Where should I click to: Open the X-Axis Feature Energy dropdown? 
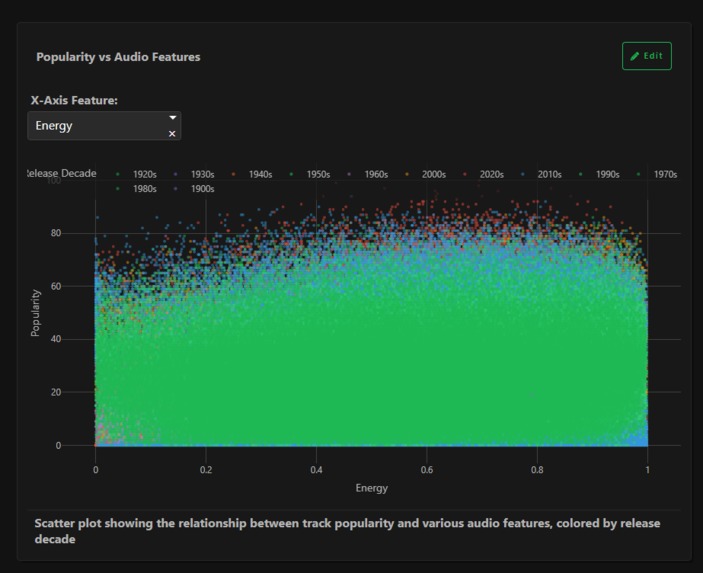tap(104, 126)
